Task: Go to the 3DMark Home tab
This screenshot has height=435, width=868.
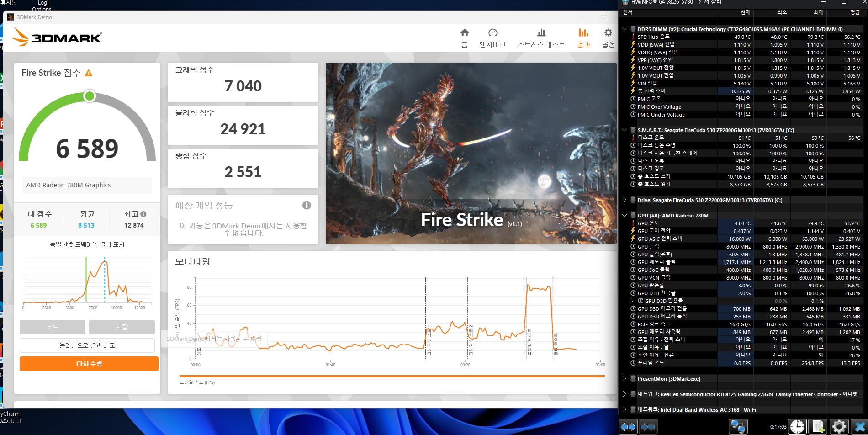Action: [465, 38]
